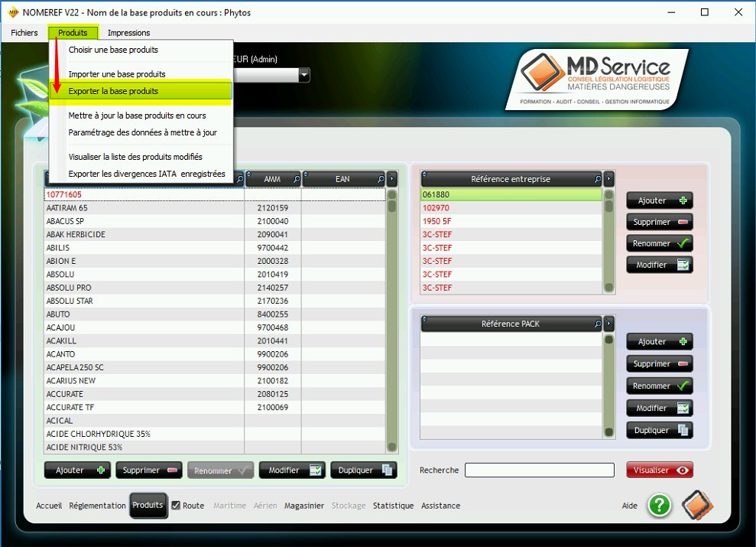This screenshot has width=756, height=547.
Task: Expand arrow beside the Référence PACK header
Action: pyautogui.click(x=609, y=324)
